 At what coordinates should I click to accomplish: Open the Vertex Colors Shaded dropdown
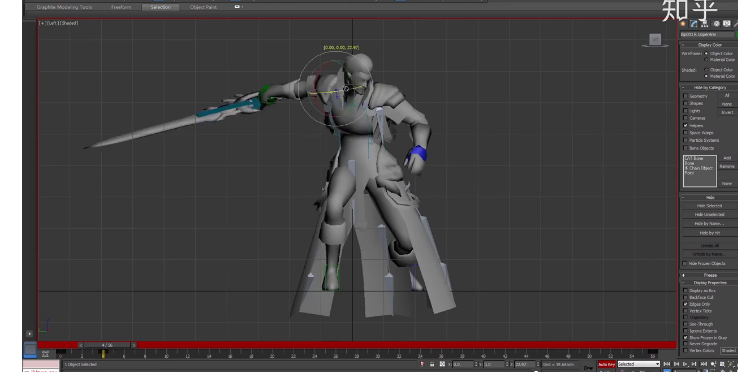729,351
